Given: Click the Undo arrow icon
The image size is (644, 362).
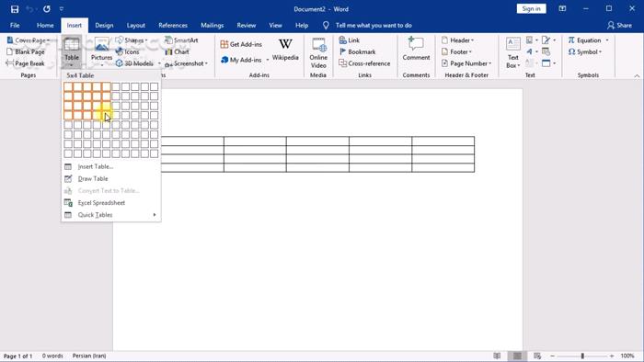Looking at the screenshot, I should pyautogui.click(x=29, y=9).
